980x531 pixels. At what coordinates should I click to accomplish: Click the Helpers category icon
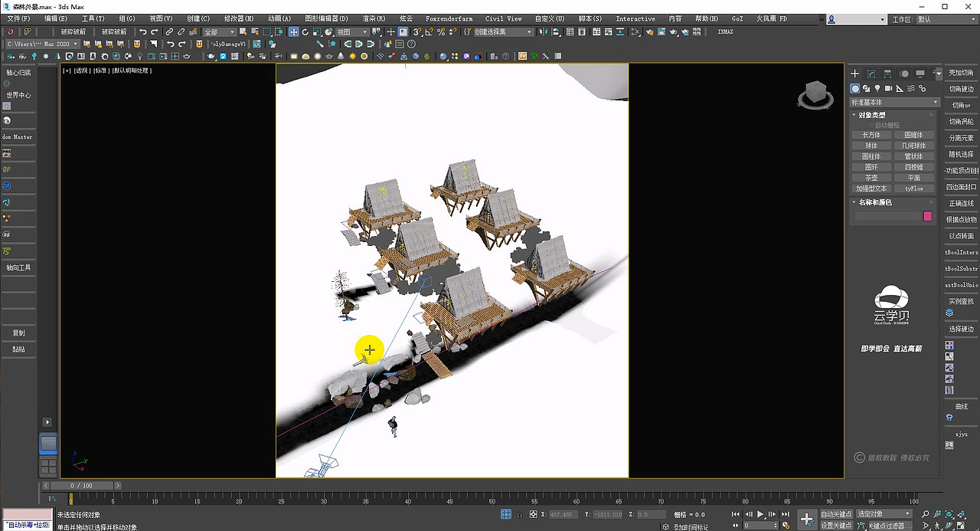(899, 88)
